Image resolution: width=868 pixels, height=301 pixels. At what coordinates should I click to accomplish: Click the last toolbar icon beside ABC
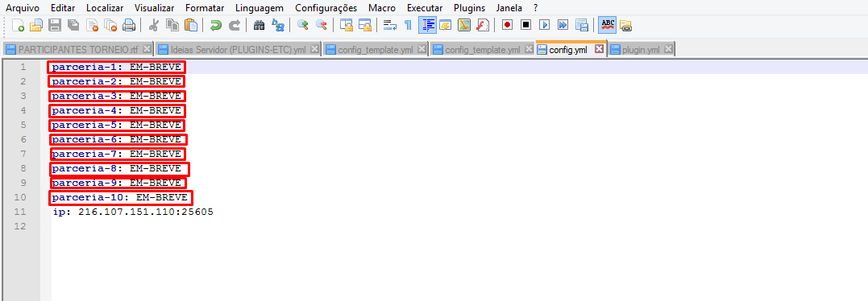pos(625,25)
